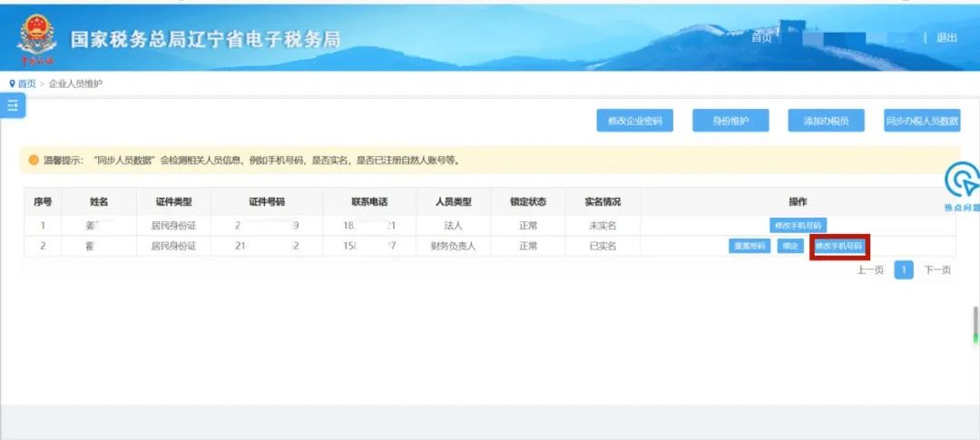This screenshot has height=440, width=980.
Task: Click the 财务负责人 cell in row 2
Action: [x=453, y=246]
